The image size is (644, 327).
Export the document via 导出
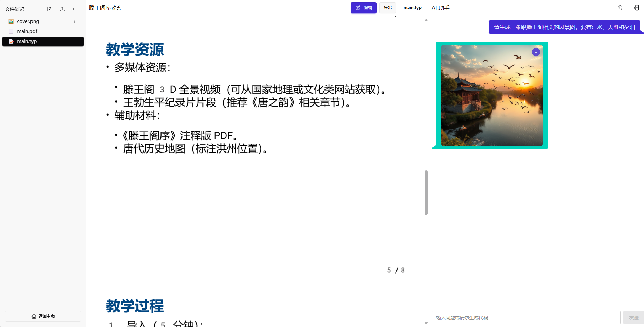click(x=387, y=7)
